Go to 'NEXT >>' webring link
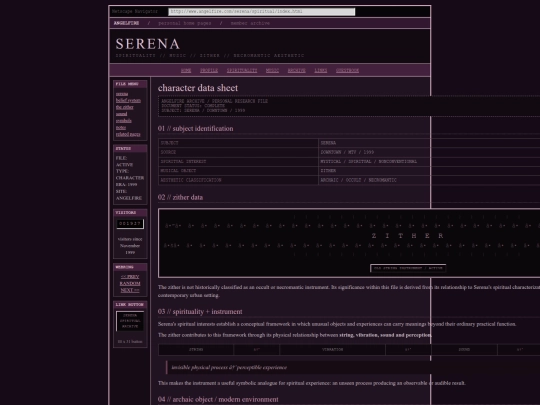 (x=130, y=290)
